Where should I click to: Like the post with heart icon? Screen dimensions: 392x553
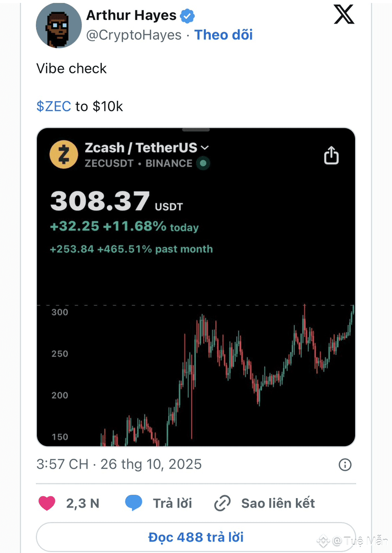click(x=47, y=503)
